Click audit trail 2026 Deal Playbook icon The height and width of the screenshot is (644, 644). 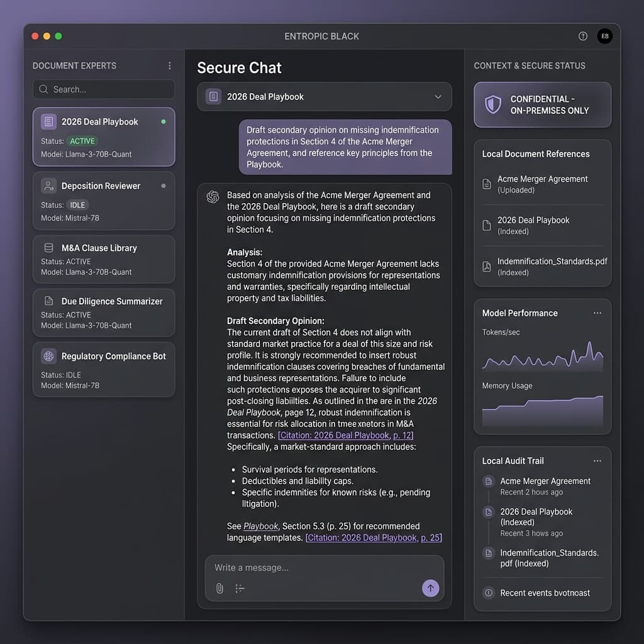coord(488,512)
